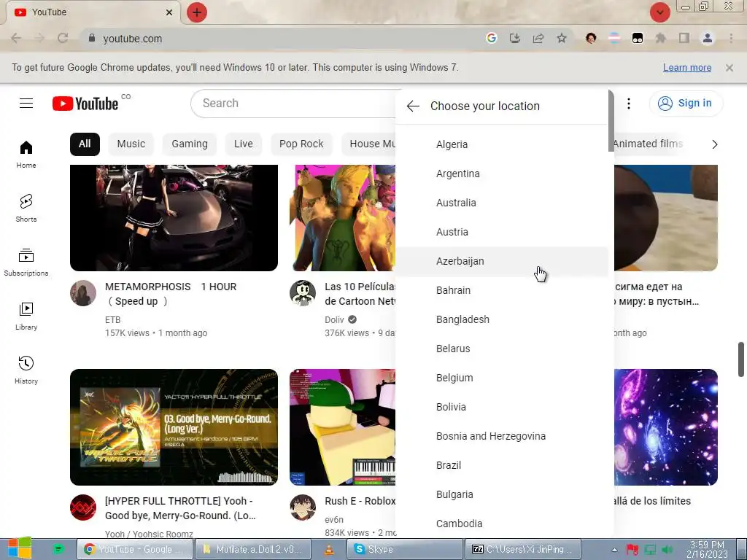Open the Rush E Roblox video thumbnail
Viewport: 747px width, 560px height.
[x=343, y=427]
